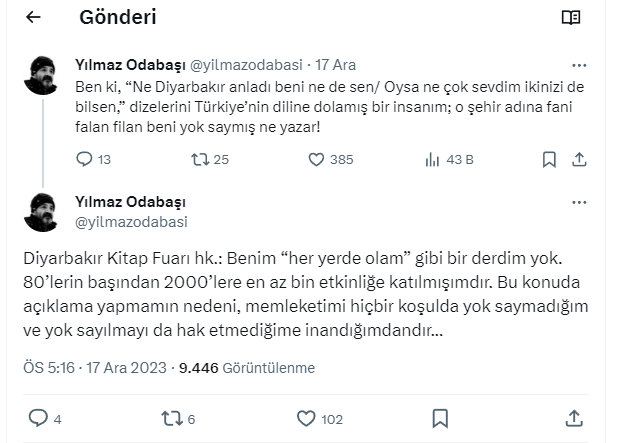Click the back arrow next to Gönderi
This screenshot has height=443, width=624.
(33, 18)
